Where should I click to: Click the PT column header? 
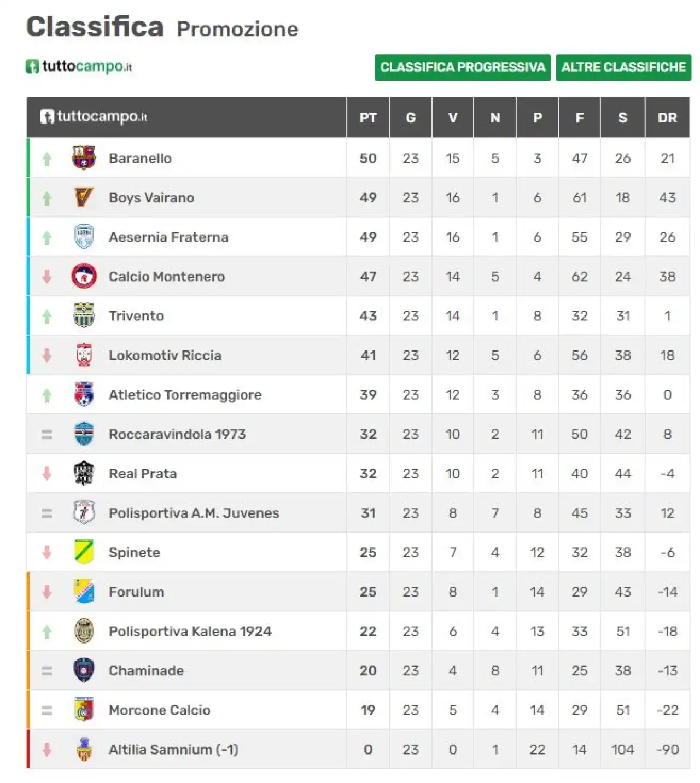pos(368,118)
